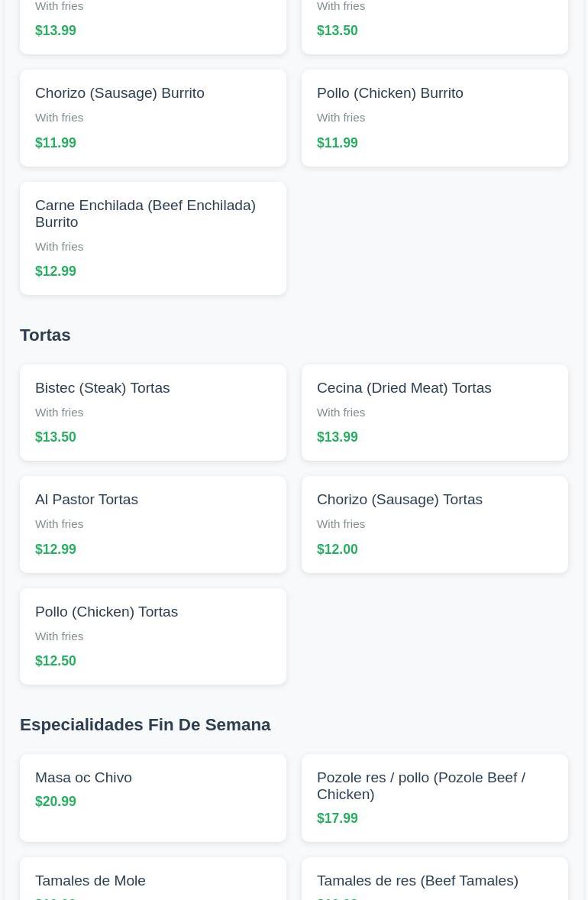Select the Cecina (Dried Meat) Tortas card
The height and width of the screenshot is (900, 588).
click(x=435, y=413)
